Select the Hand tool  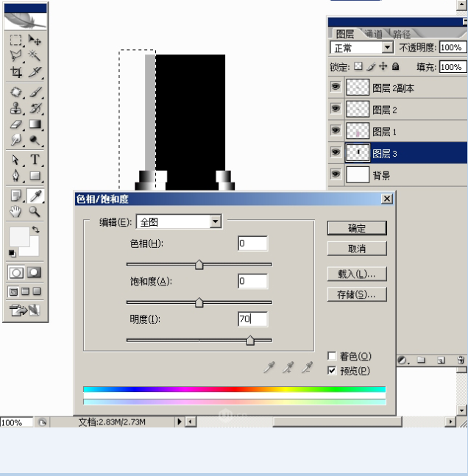[15, 212]
